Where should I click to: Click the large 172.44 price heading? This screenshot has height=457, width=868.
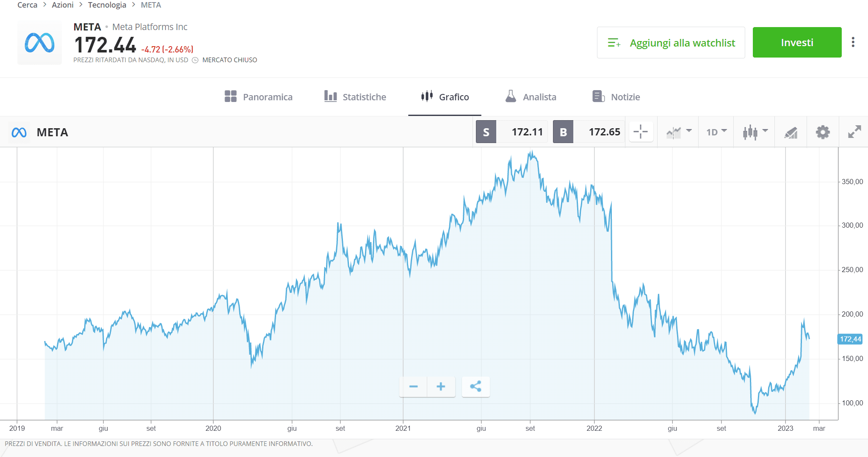(x=105, y=45)
